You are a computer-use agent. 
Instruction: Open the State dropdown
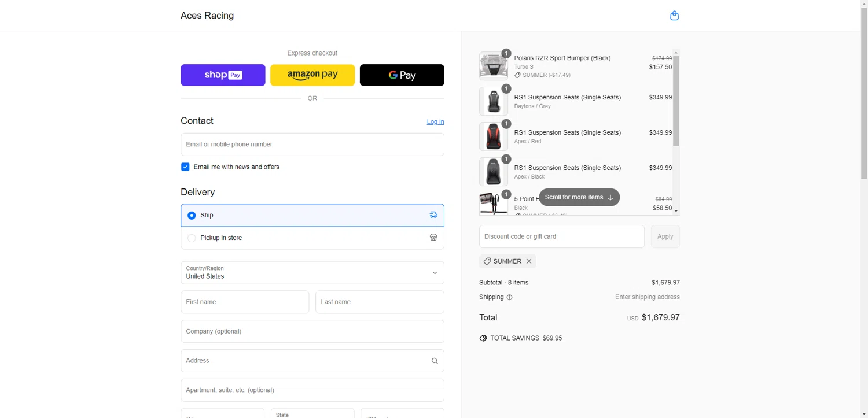pos(312,413)
